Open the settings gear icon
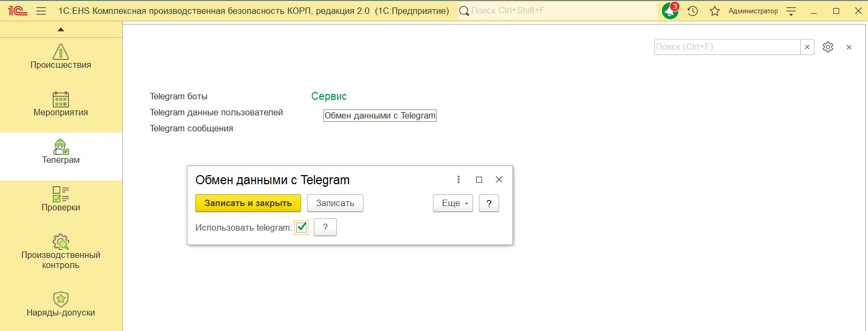 point(828,47)
